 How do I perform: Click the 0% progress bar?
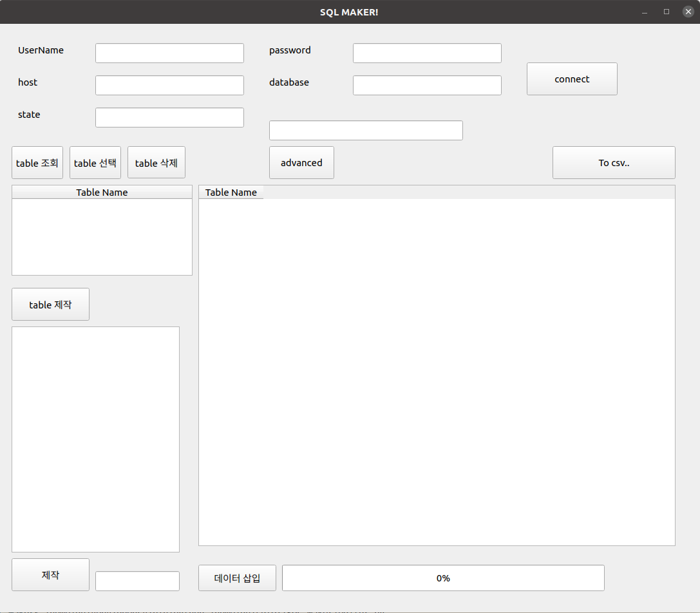(x=443, y=578)
